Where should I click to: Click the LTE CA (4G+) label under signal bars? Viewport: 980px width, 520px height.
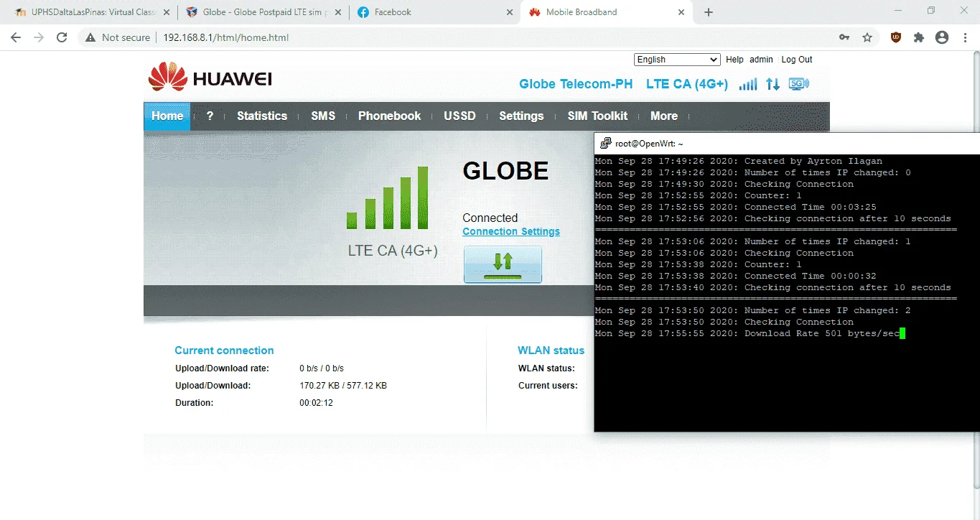pyautogui.click(x=393, y=251)
